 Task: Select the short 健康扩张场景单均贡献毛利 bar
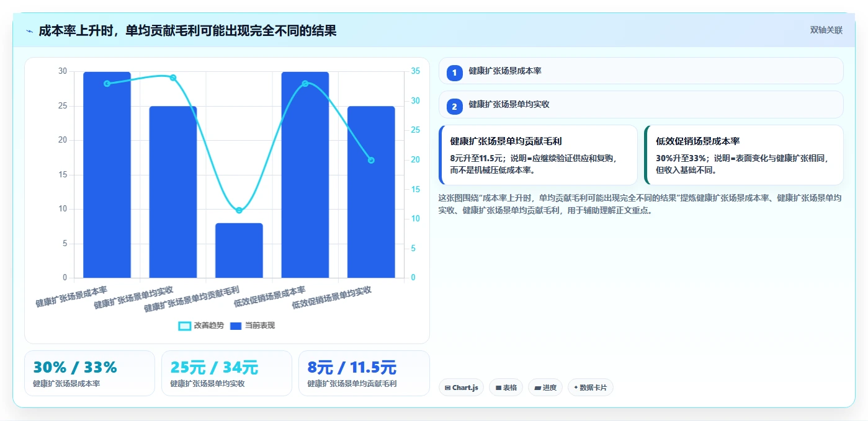pyautogui.click(x=239, y=250)
